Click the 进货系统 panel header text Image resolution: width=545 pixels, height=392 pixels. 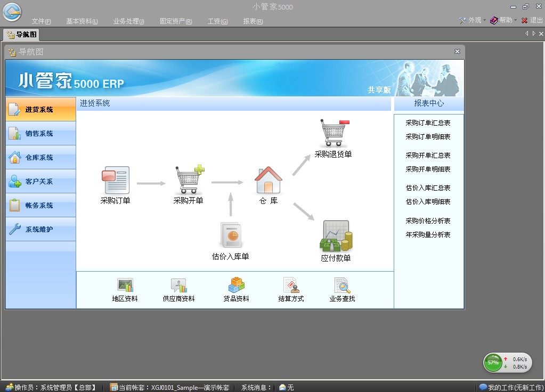pos(95,103)
